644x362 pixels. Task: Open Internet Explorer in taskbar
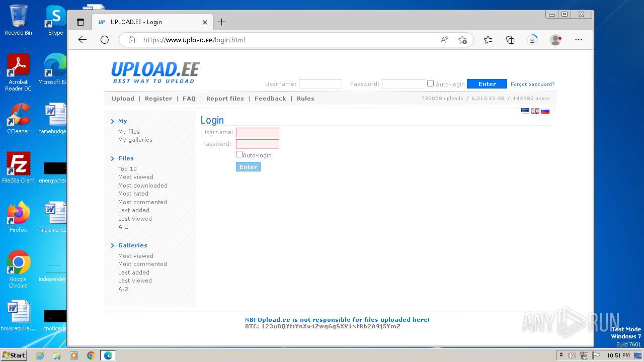[x=40, y=355]
